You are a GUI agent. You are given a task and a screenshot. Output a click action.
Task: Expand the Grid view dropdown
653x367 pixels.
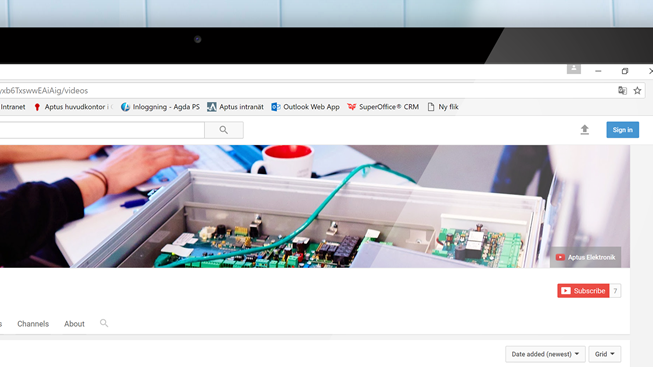pos(604,354)
